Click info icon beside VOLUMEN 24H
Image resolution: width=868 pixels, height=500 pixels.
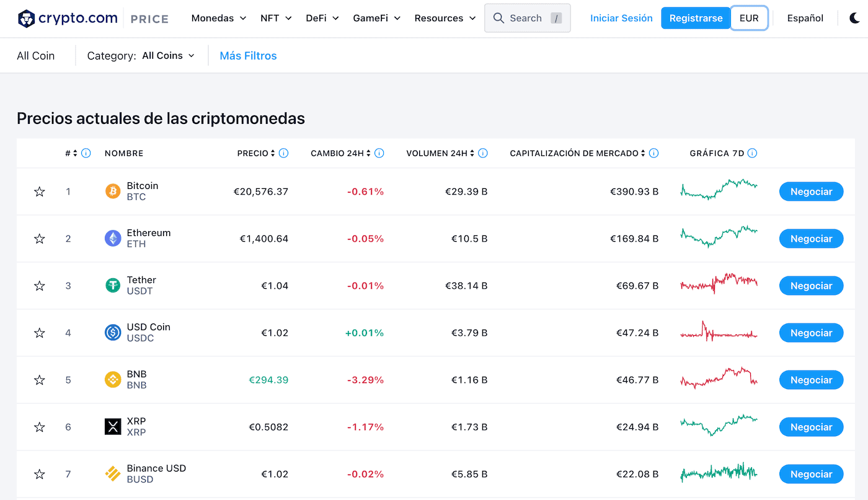click(483, 153)
